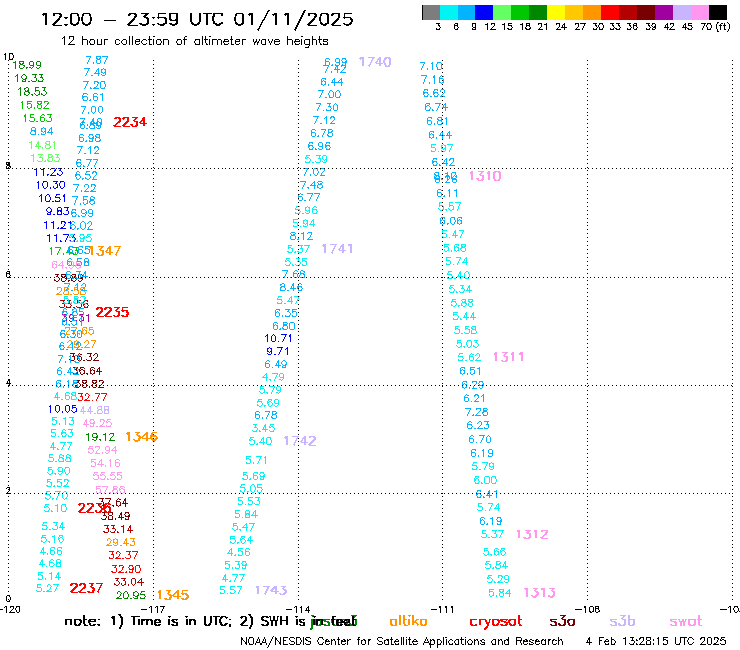Click the pink value 54.16
740x650 pixels.
click(105, 463)
